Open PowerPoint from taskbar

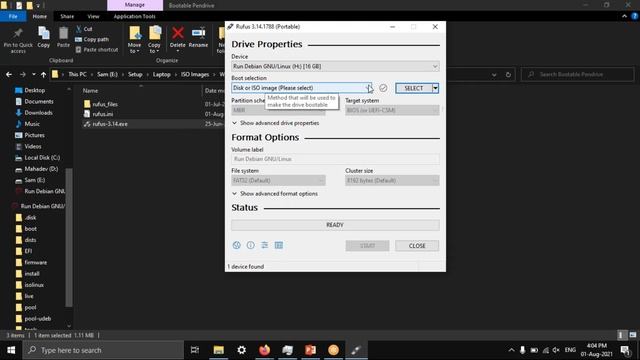pos(311,350)
